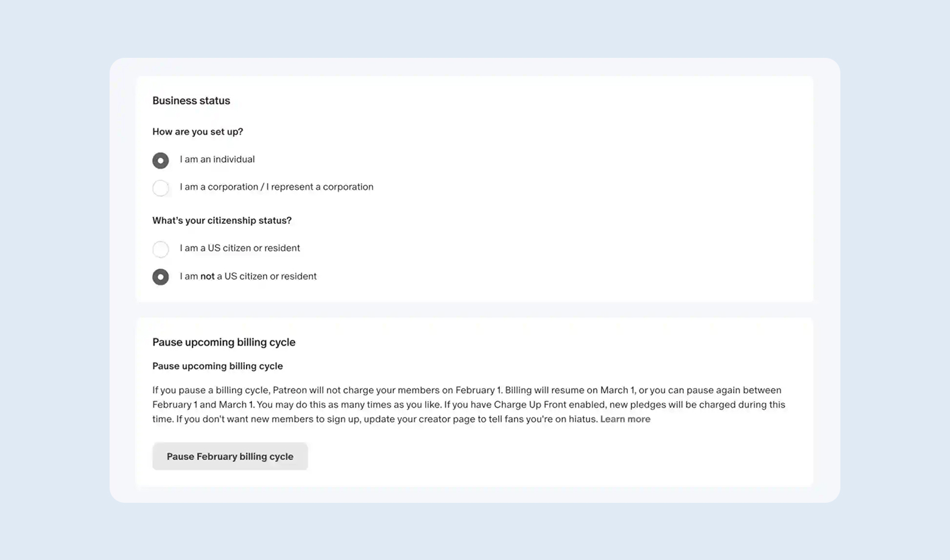Image resolution: width=950 pixels, height=560 pixels.
Task: Click the large Pause upcoming billing cycle title
Action: pos(223,342)
